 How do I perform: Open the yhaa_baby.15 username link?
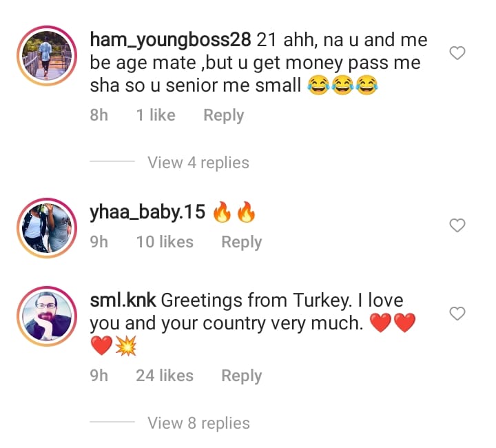147,212
